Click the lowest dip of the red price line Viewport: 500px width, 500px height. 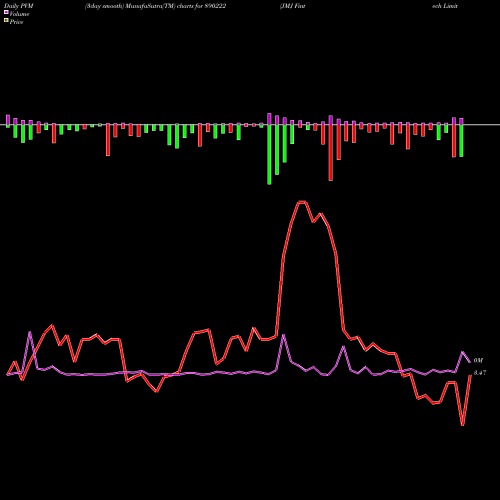tap(463, 425)
